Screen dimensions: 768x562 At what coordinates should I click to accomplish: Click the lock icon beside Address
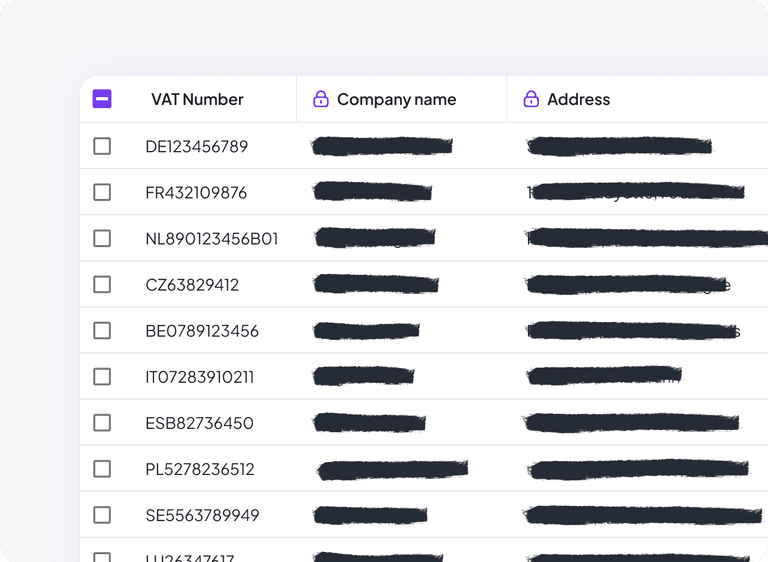coord(531,99)
